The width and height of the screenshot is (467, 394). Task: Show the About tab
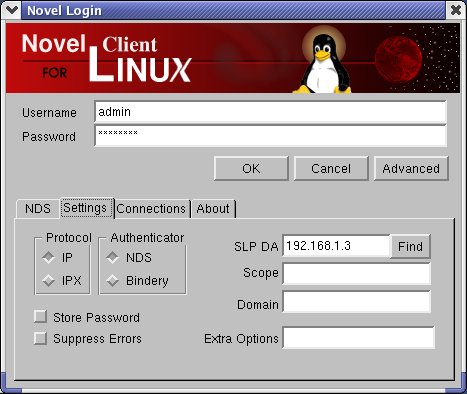click(213, 209)
